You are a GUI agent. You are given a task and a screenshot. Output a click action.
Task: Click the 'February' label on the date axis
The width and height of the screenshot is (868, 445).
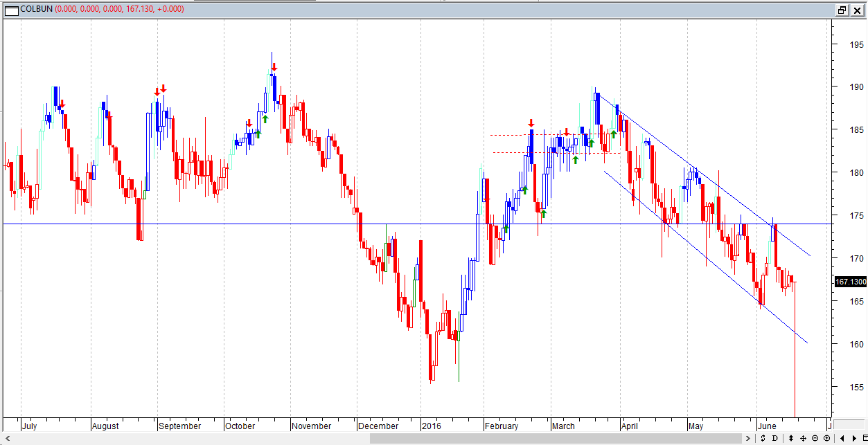[x=502, y=426]
